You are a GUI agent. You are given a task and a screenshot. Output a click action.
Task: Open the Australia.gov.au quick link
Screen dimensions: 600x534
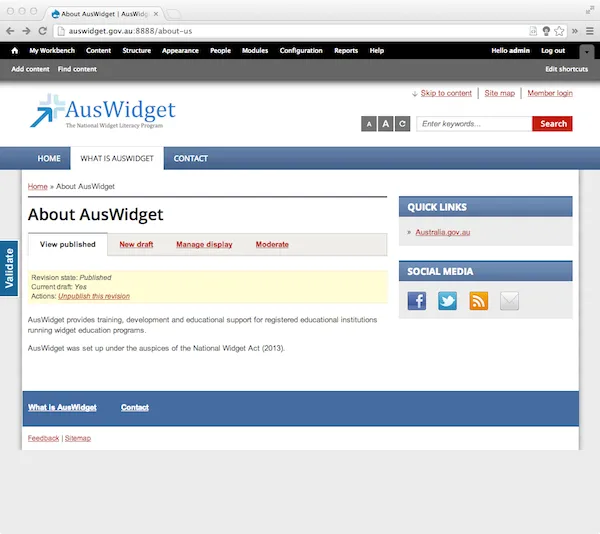[x=443, y=232]
